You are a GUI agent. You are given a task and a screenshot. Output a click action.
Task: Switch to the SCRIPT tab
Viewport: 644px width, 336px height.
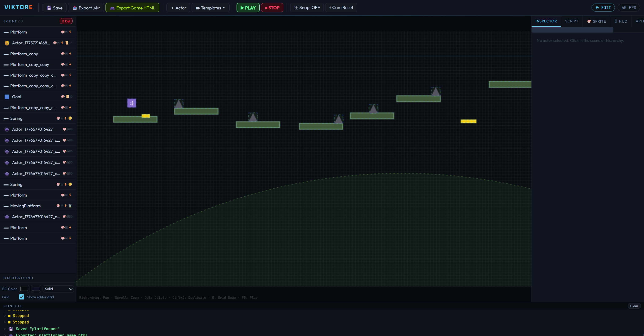571,21
